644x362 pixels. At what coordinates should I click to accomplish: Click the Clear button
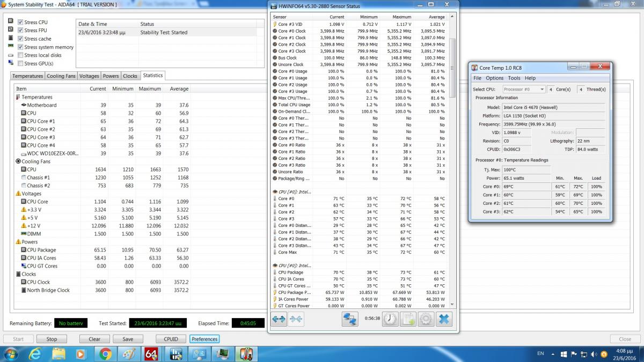pyautogui.click(x=94, y=339)
